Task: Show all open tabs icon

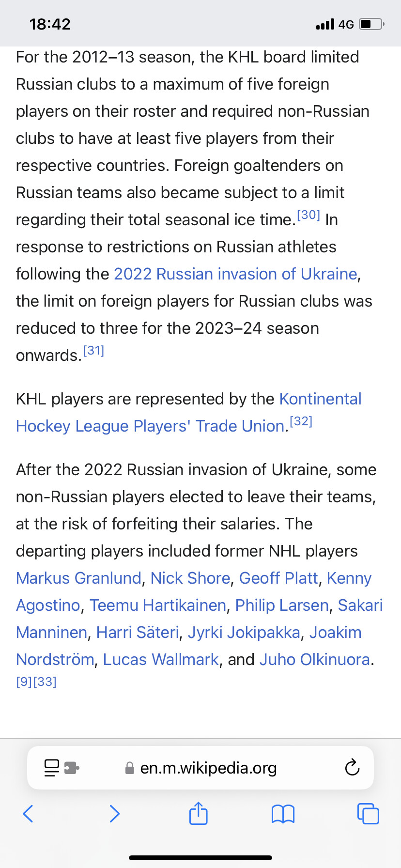Action: (368, 814)
